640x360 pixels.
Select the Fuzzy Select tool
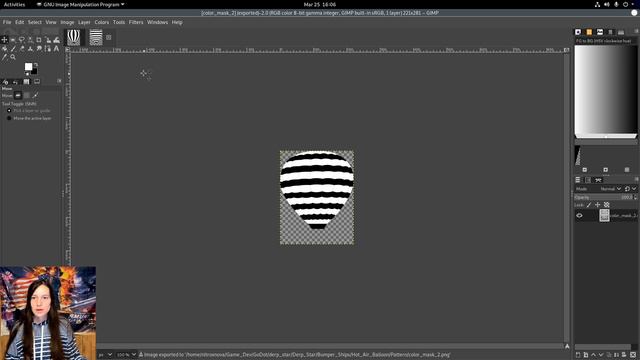click(30, 40)
